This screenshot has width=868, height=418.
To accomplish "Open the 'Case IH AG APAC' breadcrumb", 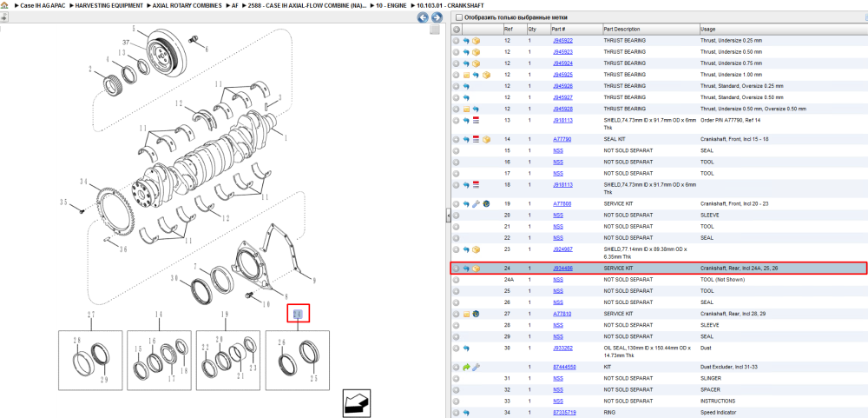I will tap(43, 5).
